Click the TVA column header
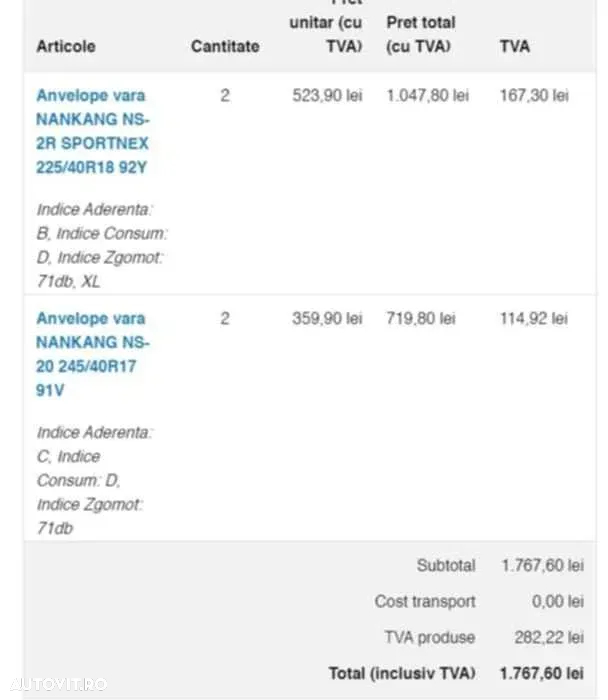This screenshot has width=608, height=700. 515,46
